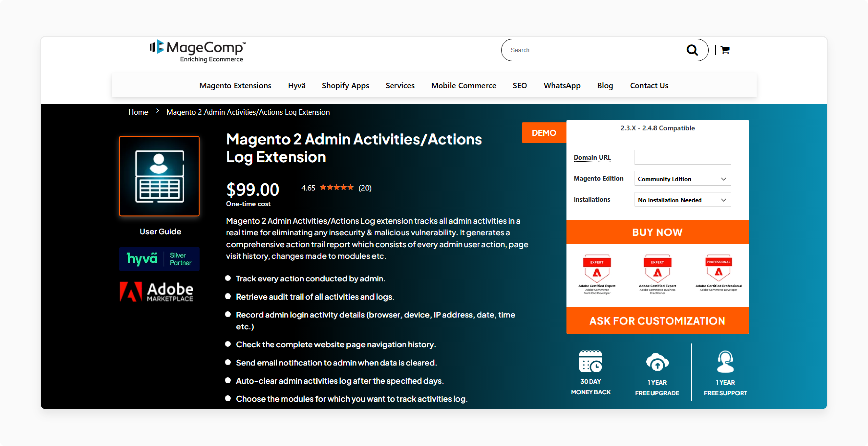Click the 1 Year Free Support headset icon
The height and width of the screenshot is (446, 868).
click(725, 362)
